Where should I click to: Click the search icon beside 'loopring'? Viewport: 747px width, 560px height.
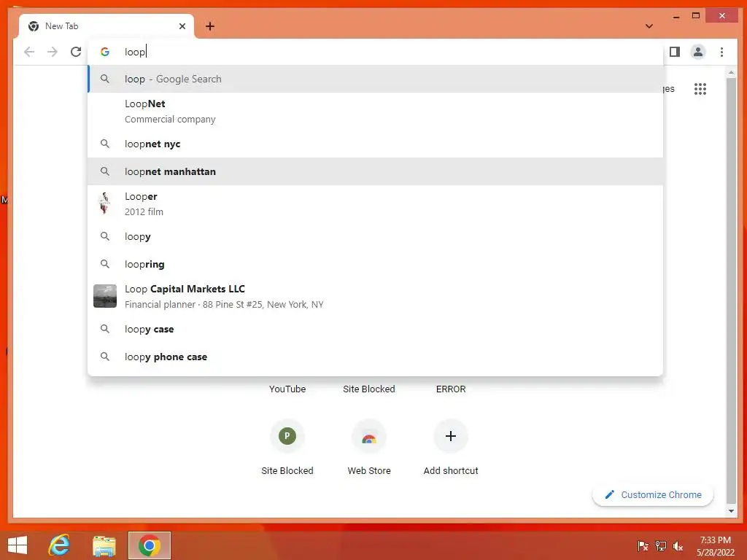click(105, 264)
